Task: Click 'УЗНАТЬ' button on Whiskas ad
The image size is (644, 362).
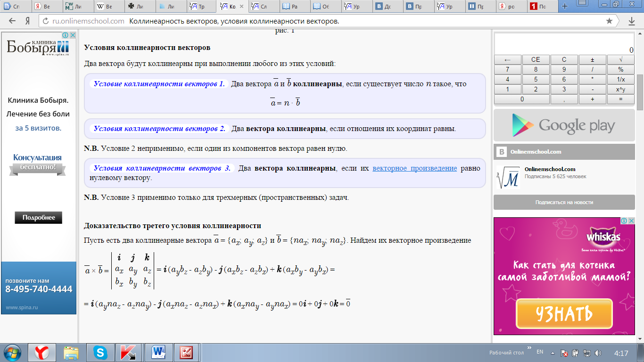Action: pos(564,314)
